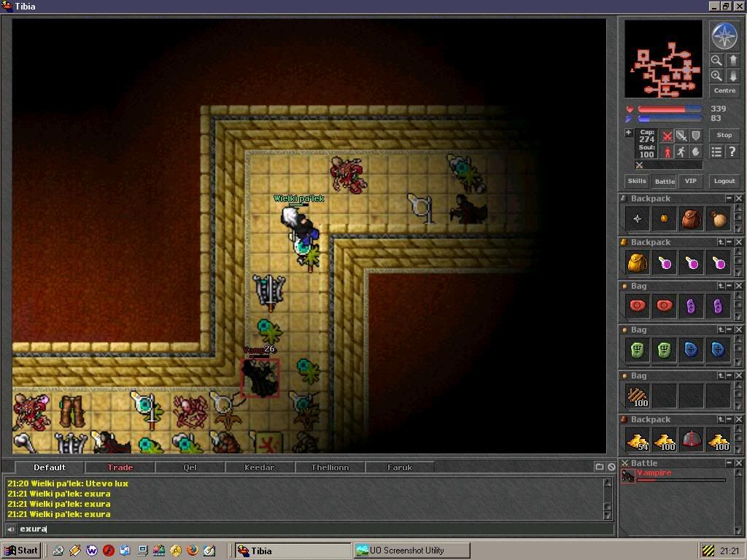Select the small gold coin in first Backpack
747x560 pixels.
coord(664,219)
